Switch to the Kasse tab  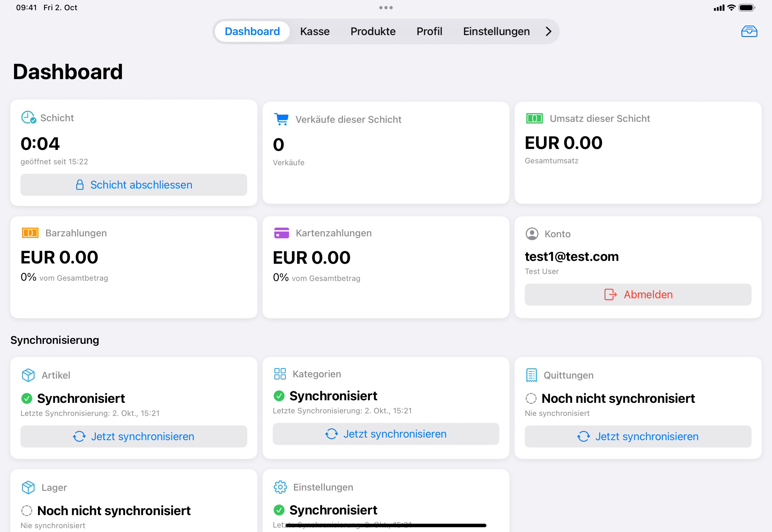[x=315, y=31]
